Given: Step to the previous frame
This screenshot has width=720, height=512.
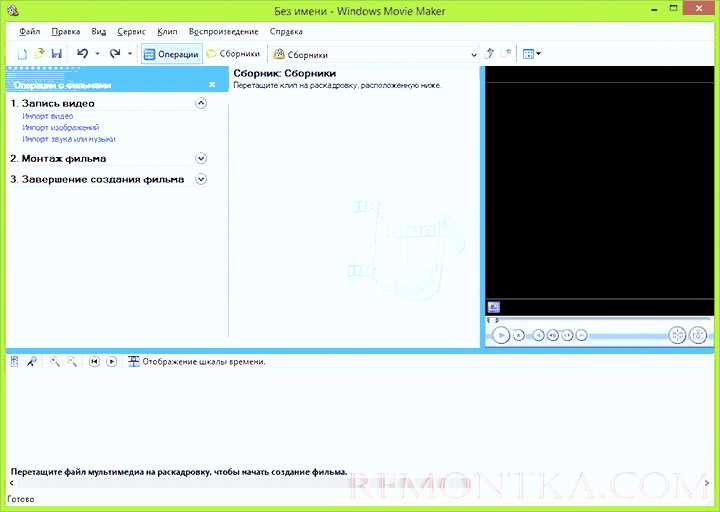Looking at the screenshot, I should (x=553, y=336).
